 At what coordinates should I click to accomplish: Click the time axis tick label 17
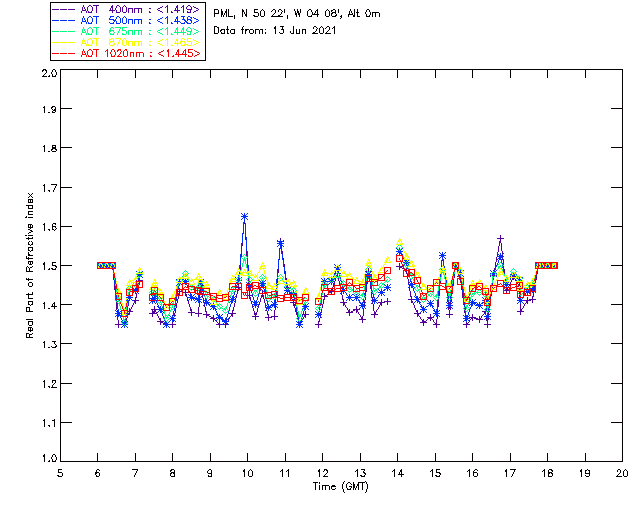tap(510, 473)
